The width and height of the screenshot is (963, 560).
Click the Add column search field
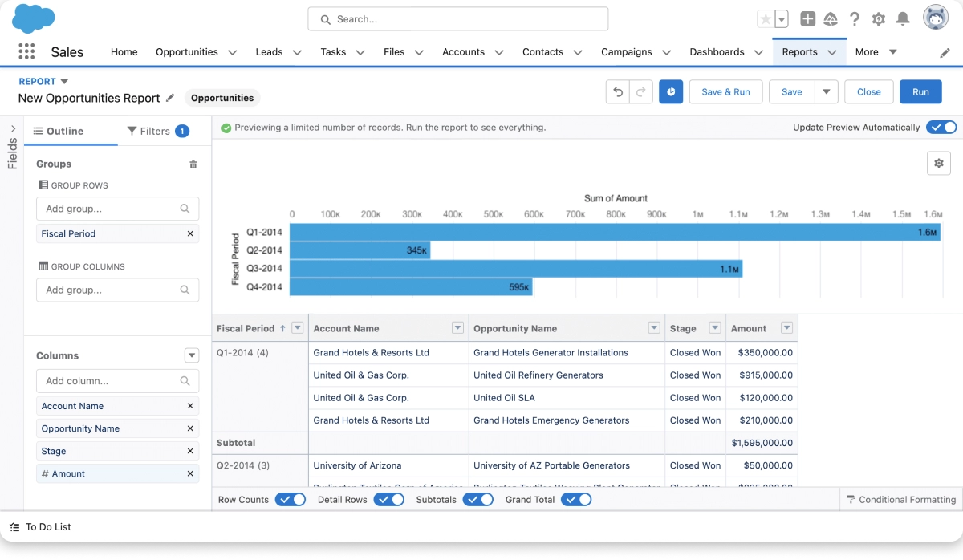[117, 381]
